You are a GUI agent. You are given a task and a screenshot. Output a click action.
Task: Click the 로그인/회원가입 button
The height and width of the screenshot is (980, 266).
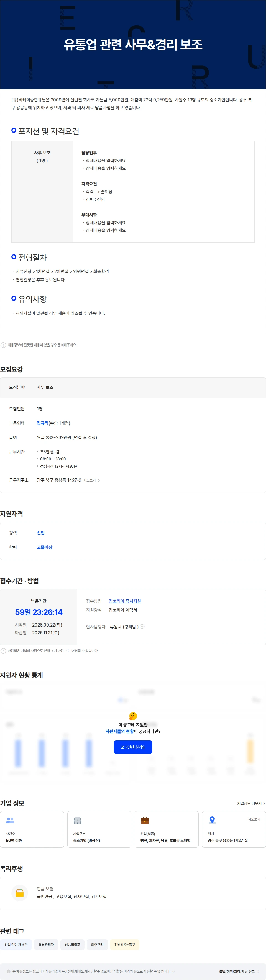pos(133,747)
